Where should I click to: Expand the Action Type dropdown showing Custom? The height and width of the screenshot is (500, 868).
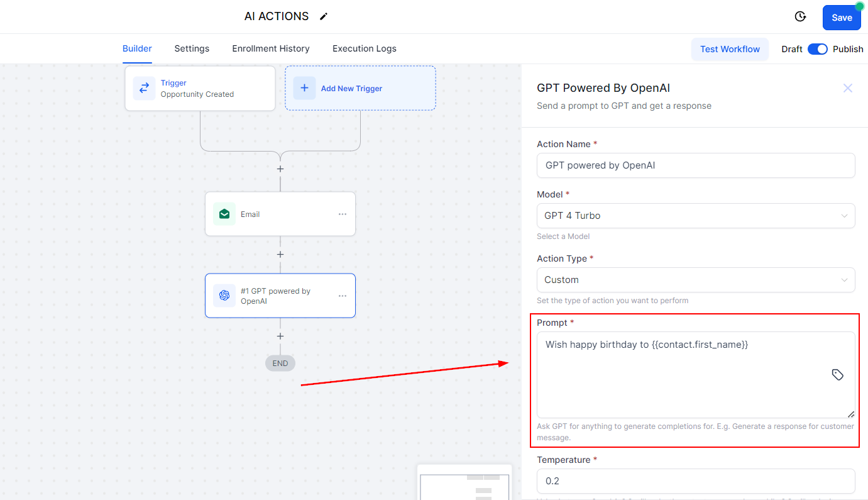click(x=696, y=280)
